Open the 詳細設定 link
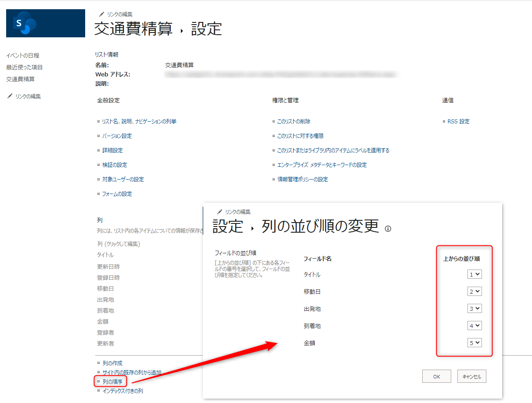 pyautogui.click(x=112, y=150)
